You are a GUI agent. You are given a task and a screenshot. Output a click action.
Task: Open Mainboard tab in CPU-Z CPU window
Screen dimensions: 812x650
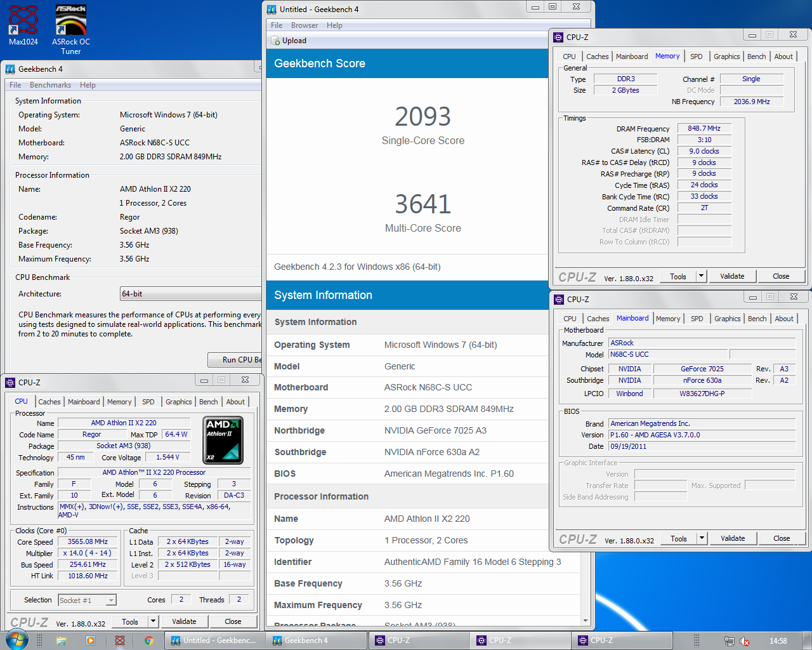coord(84,402)
